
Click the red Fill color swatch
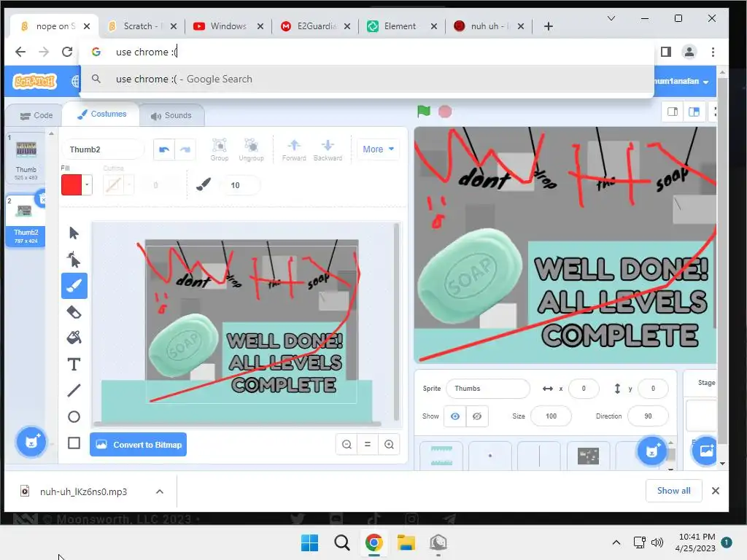coord(71,184)
